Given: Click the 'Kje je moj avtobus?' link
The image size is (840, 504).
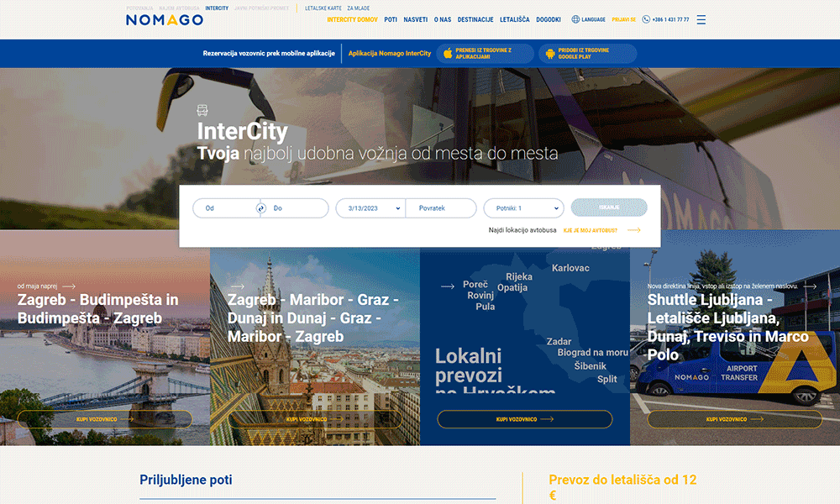Looking at the screenshot, I should (x=591, y=230).
